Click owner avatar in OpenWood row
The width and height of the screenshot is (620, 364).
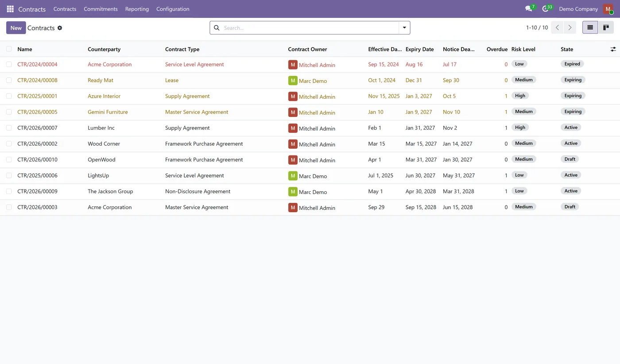point(293,160)
